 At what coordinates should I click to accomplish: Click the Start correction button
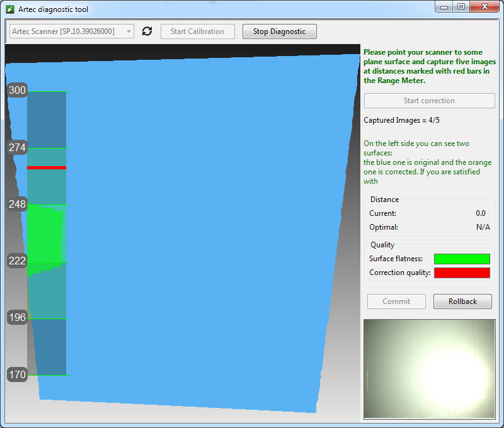(429, 101)
